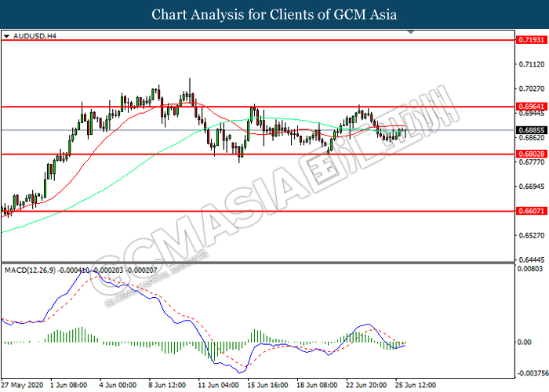Click the 0.65270 price axis value
This screenshot has width=549, height=392.
tap(532, 235)
